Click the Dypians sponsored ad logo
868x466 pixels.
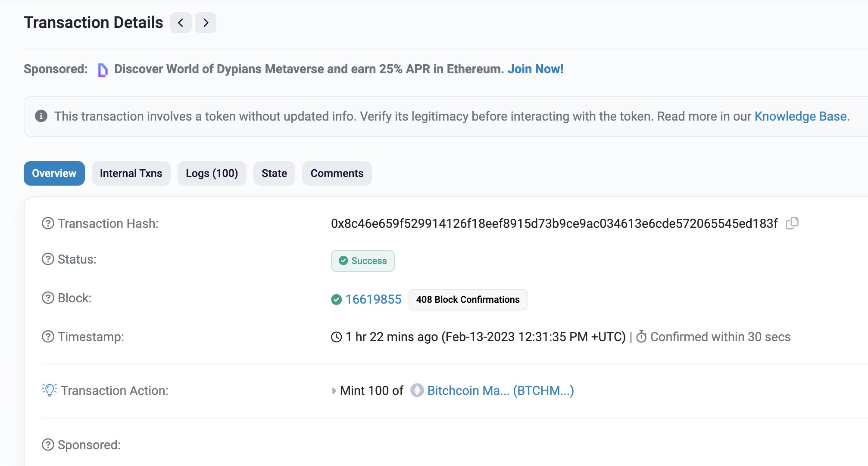coord(103,70)
